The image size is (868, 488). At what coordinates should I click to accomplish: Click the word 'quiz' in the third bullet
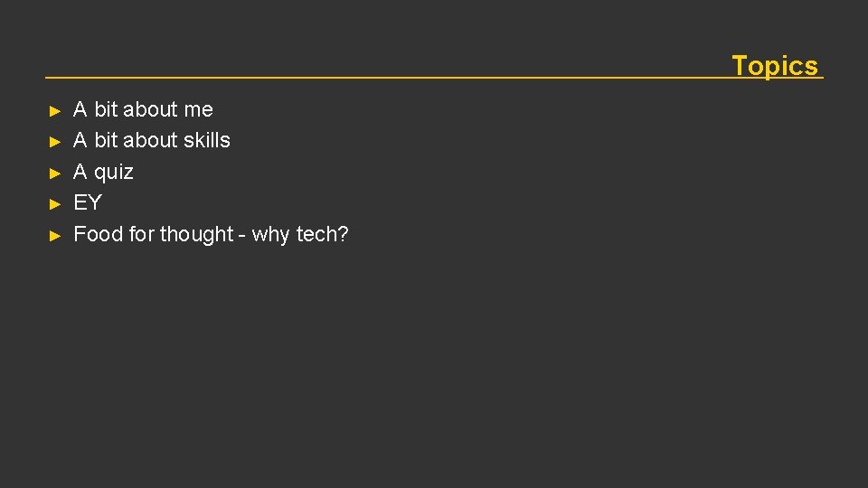(114, 173)
